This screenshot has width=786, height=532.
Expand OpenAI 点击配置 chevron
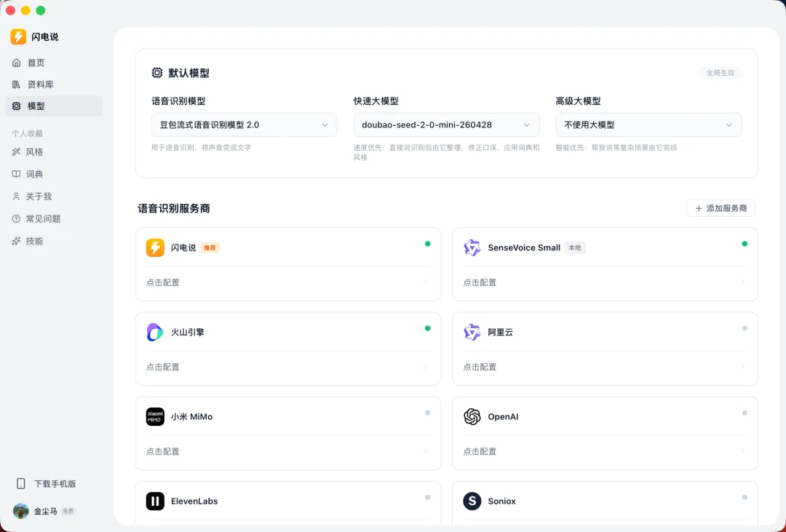[x=743, y=451]
